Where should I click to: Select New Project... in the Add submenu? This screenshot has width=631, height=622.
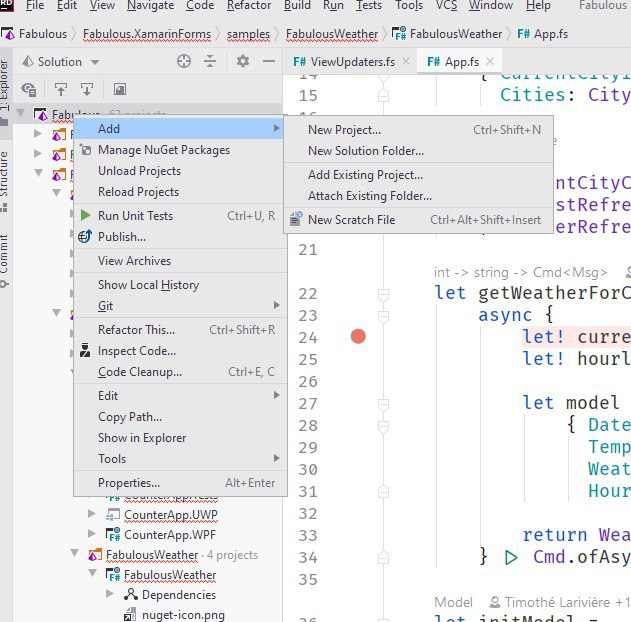tap(419, 130)
